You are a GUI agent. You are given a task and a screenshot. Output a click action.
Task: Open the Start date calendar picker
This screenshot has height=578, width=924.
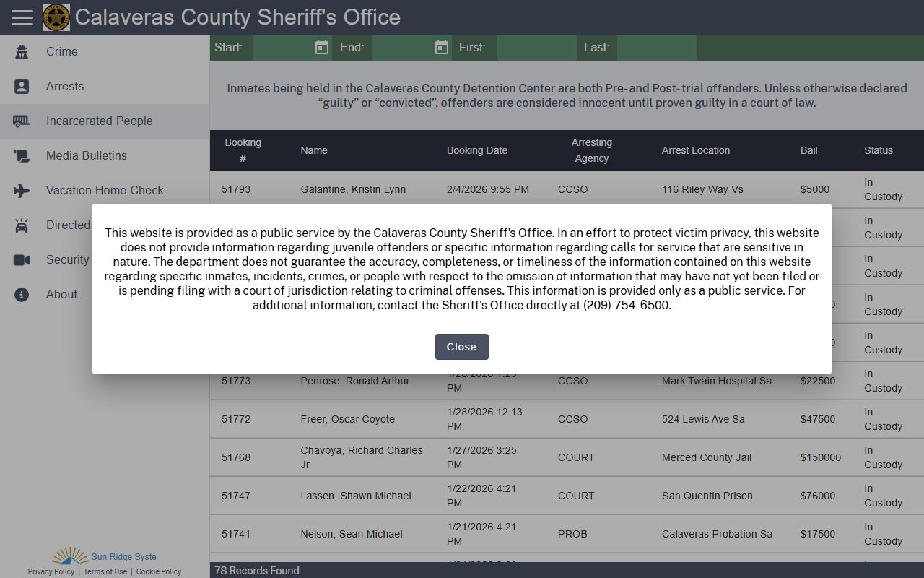point(322,48)
